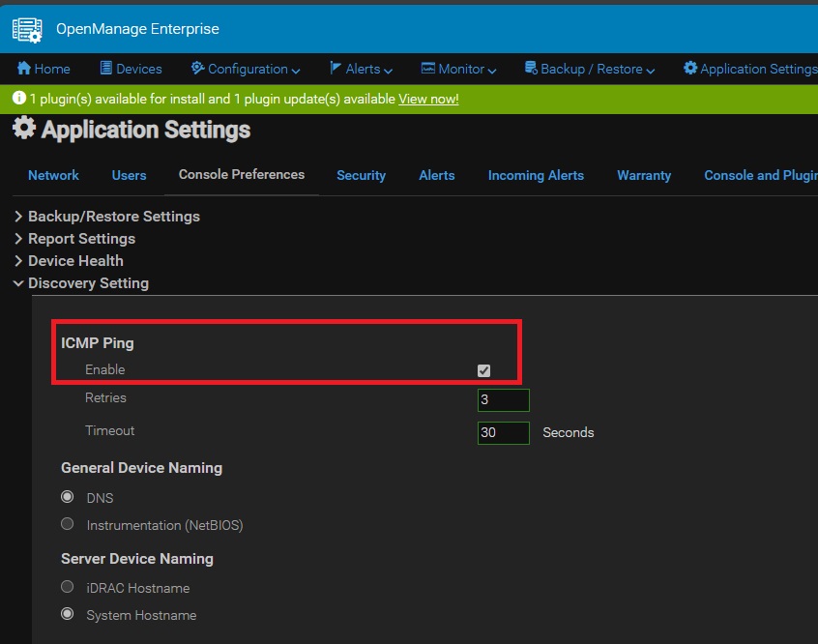Switch to the Security tab
The width and height of the screenshot is (818, 644).
[361, 175]
